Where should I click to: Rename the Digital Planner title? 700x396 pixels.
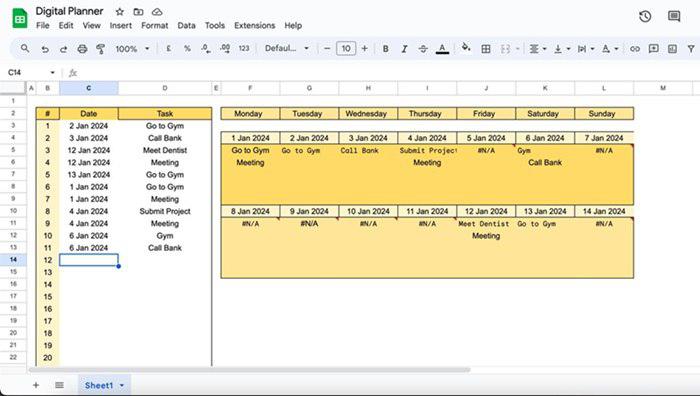tap(69, 11)
